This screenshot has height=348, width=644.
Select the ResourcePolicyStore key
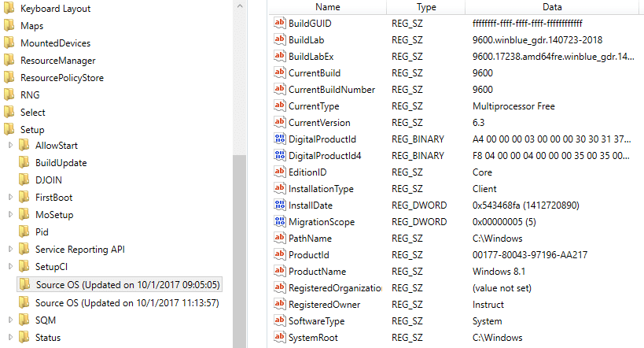click(x=62, y=78)
